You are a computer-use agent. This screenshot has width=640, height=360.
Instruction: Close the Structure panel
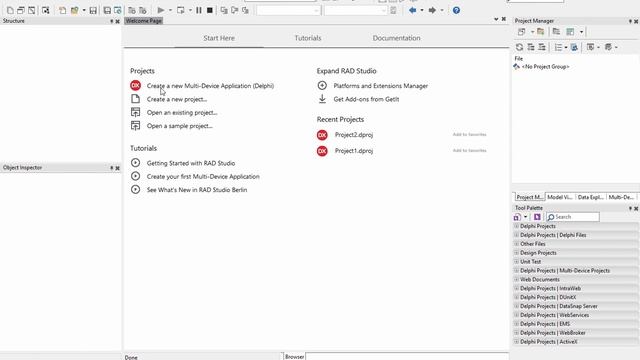point(118,21)
